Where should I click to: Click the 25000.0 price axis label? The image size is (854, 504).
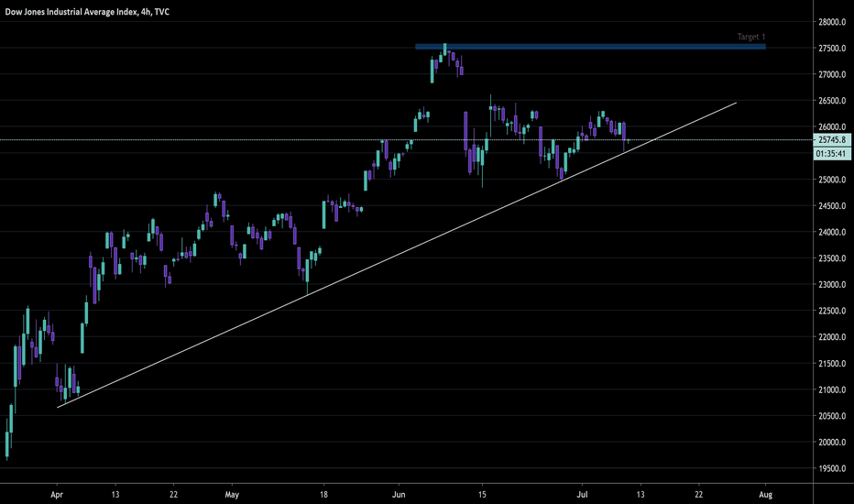click(x=832, y=180)
